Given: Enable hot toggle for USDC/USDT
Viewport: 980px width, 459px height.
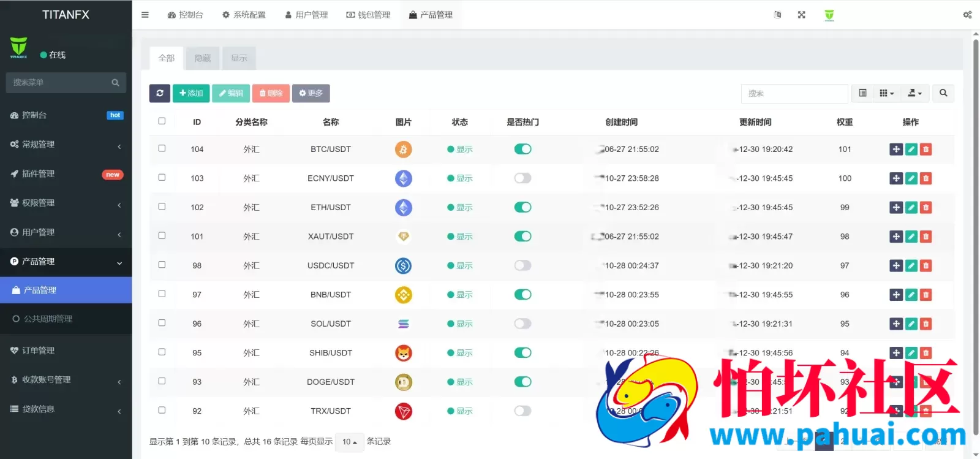Looking at the screenshot, I should click(x=522, y=265).
